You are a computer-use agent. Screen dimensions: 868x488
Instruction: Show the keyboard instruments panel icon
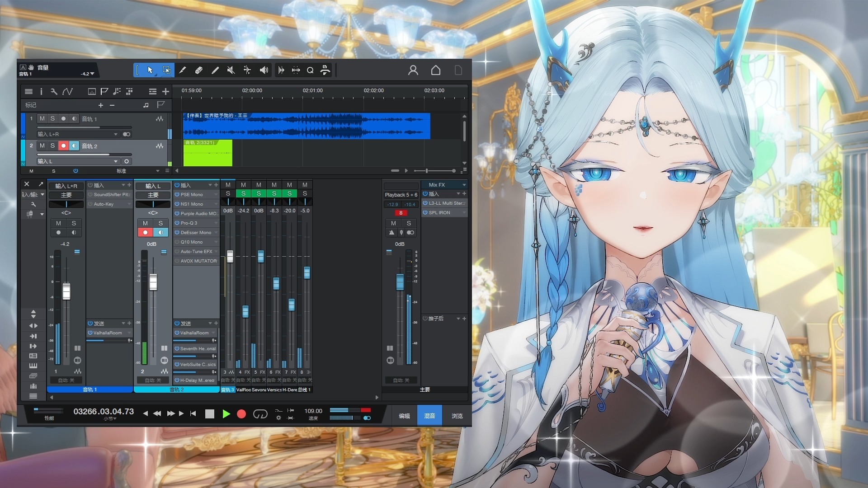[x=33, y=366]
